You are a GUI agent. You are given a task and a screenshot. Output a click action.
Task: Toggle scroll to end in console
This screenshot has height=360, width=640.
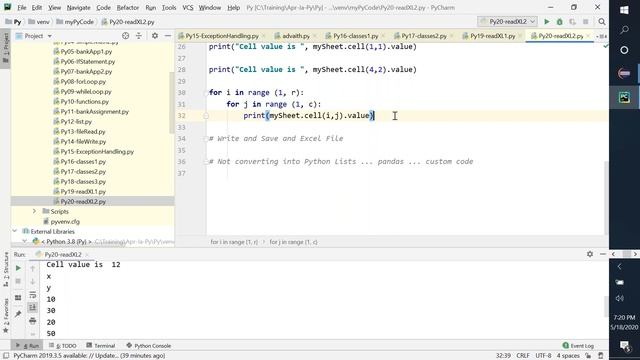tap(33, 308)
